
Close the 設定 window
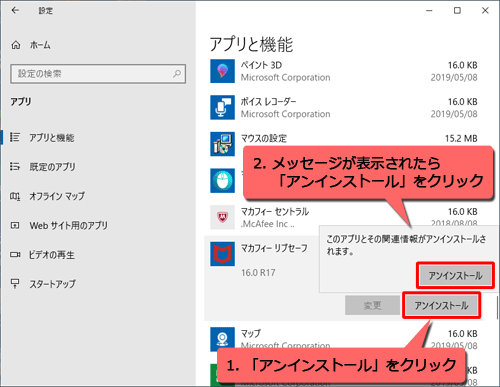click(x=485, y=11)
